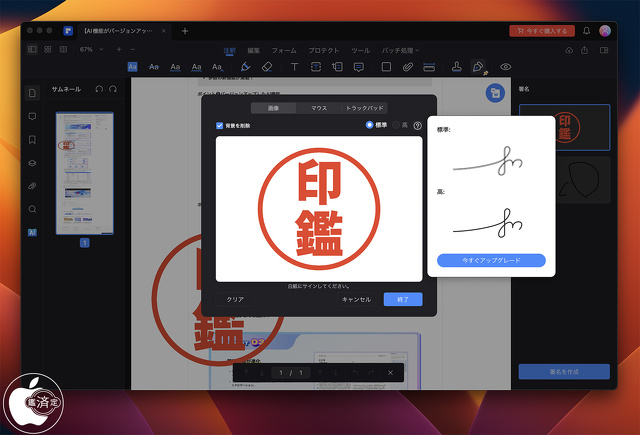
Task: Rotate thumbnail clockwise
Action: (113, 89)
